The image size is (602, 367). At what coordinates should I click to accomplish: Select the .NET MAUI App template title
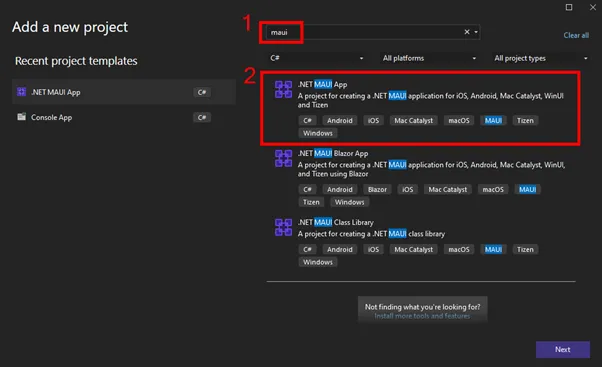[x=322, y=84]
